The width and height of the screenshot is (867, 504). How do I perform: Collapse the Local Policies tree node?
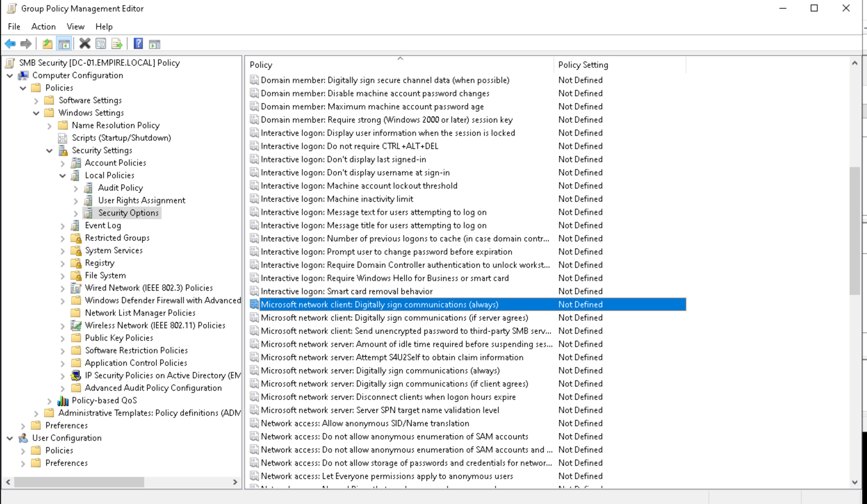click(63, 175)
